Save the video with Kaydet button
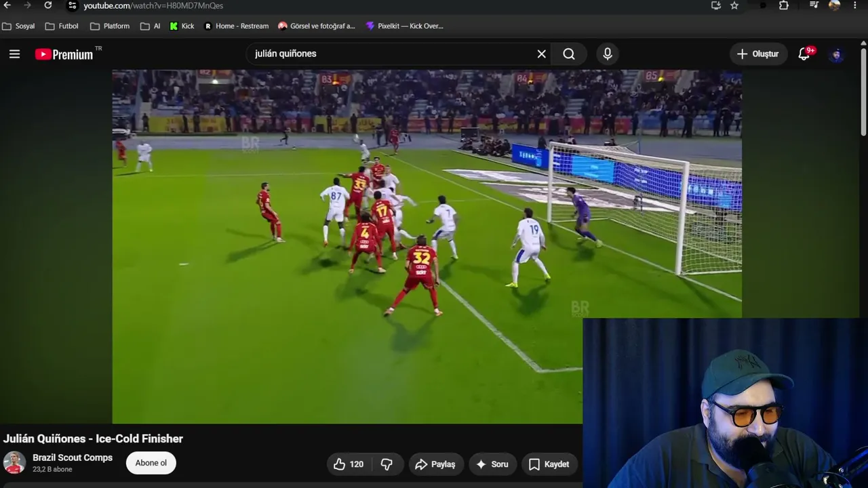868x488 pixels. tap(549, 464)
